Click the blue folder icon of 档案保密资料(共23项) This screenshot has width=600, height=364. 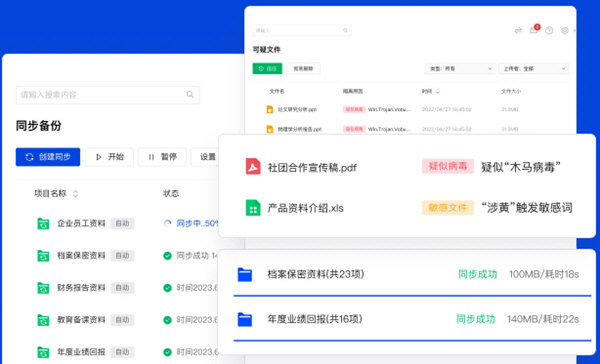click(245, 274)
